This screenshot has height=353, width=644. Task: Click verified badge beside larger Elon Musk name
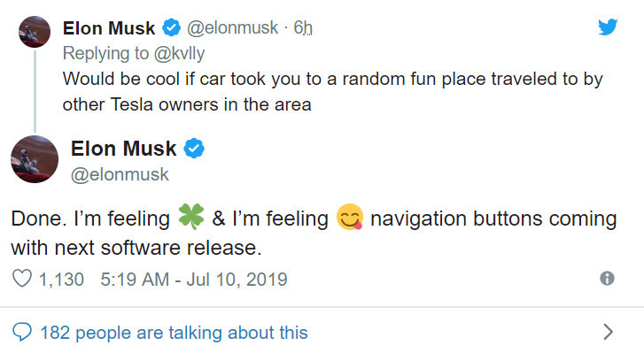pos(194,149)
